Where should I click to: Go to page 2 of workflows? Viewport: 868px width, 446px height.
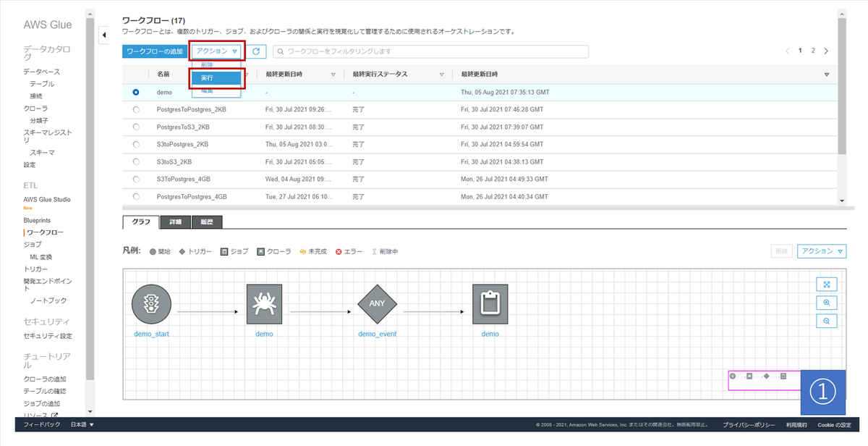[813, 51]
